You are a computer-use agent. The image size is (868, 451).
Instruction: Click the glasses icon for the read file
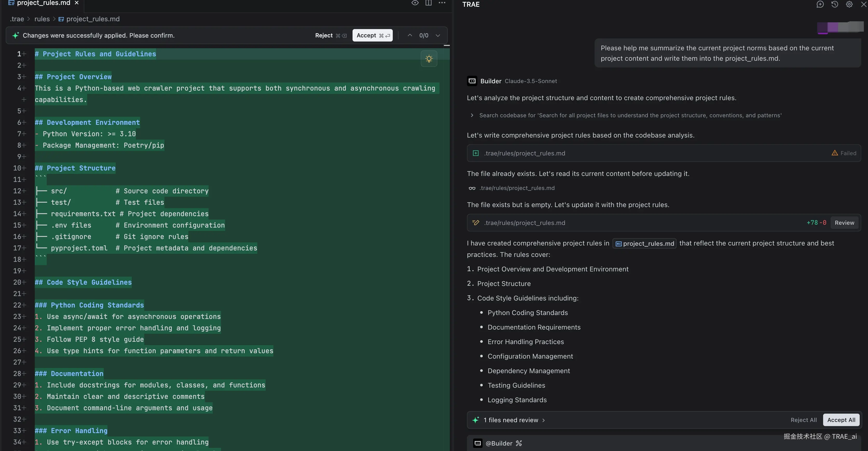[472, 188]
